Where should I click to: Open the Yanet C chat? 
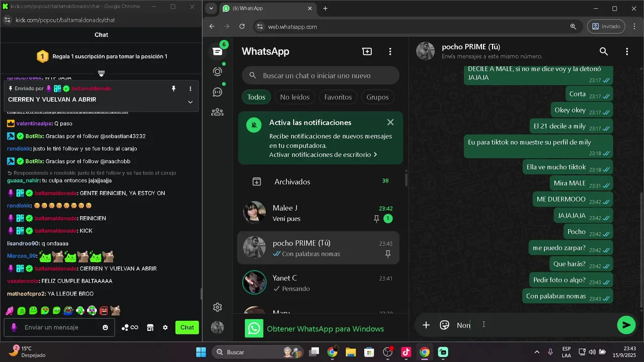[318, 283]
